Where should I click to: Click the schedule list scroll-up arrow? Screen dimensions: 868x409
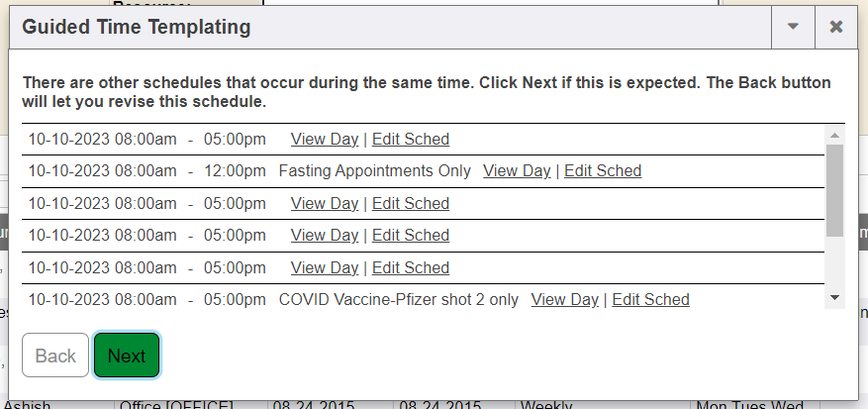pyautogui.click(x=834, y=135)
